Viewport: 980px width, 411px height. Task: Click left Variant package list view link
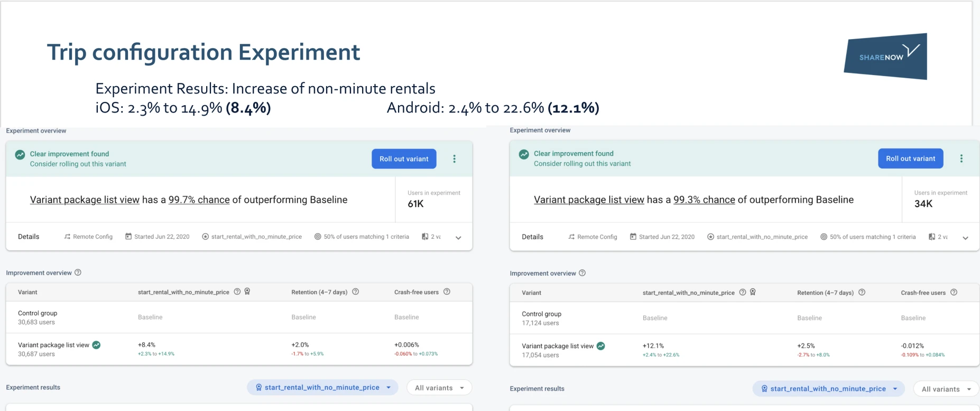tap(85, 200)
